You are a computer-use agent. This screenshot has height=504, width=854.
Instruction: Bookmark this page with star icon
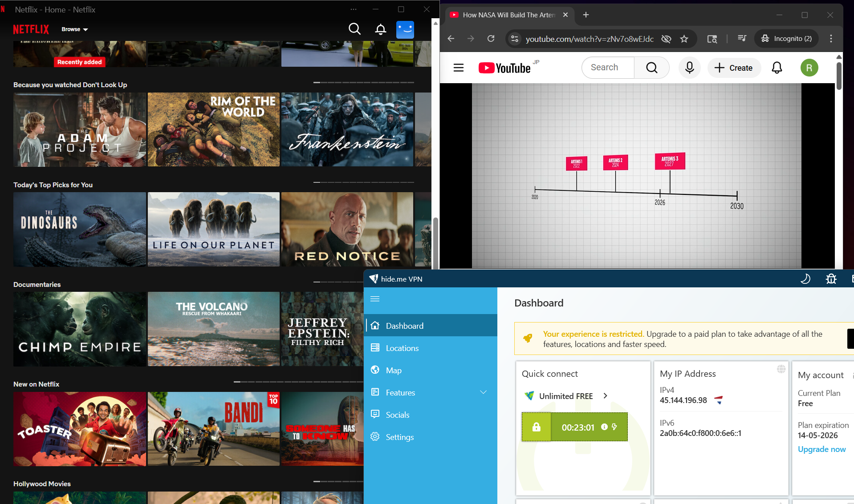(684, 39)
